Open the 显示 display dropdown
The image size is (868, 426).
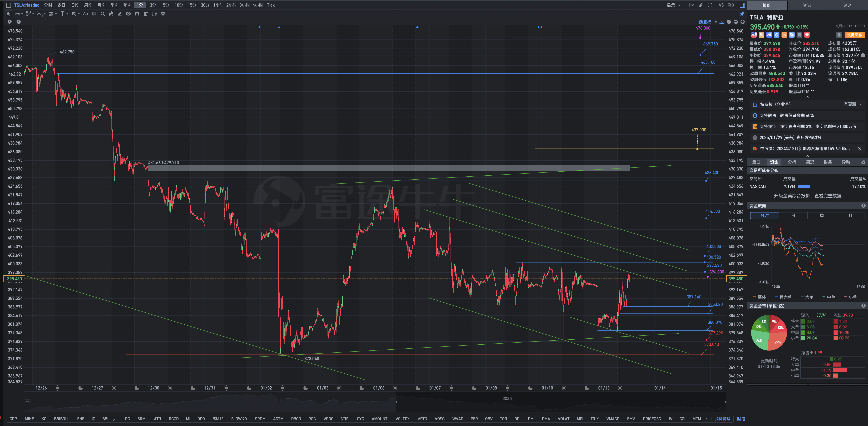pyautogui.click(x=674, y=5)
